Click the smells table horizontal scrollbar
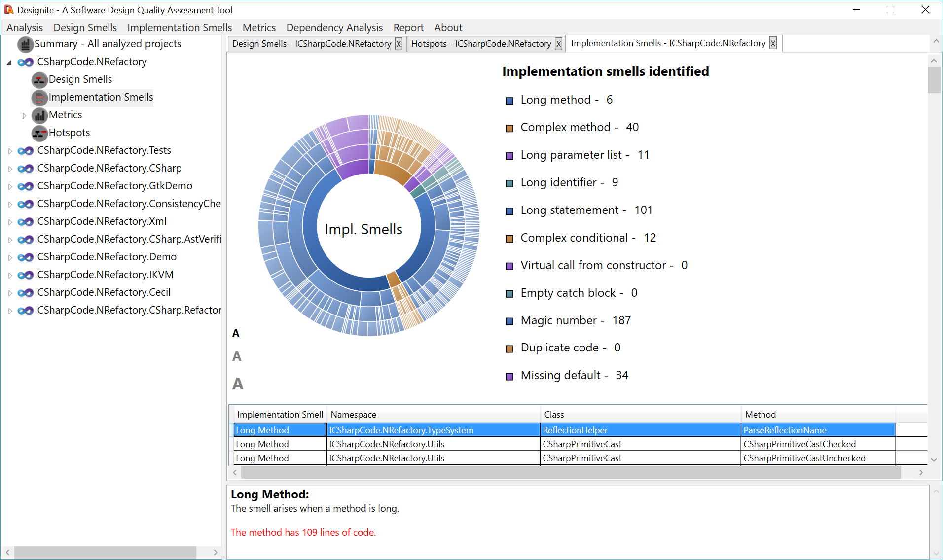This screenshot has height=560, width=943. [x=571, y=472]
